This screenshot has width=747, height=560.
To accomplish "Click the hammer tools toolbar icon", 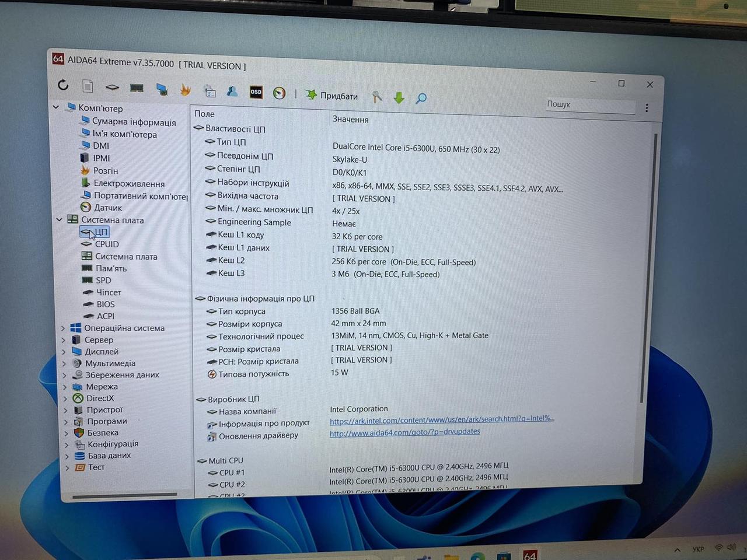I will [x=377, y=97].
